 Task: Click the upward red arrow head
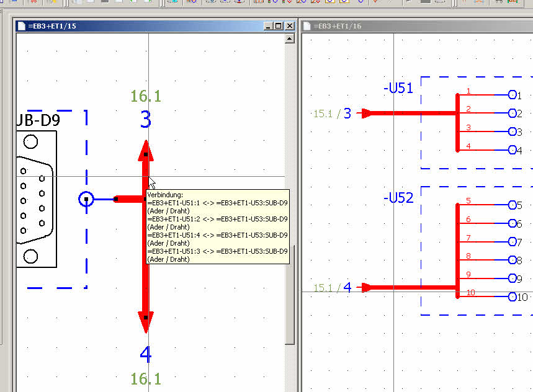coord(146,151)
